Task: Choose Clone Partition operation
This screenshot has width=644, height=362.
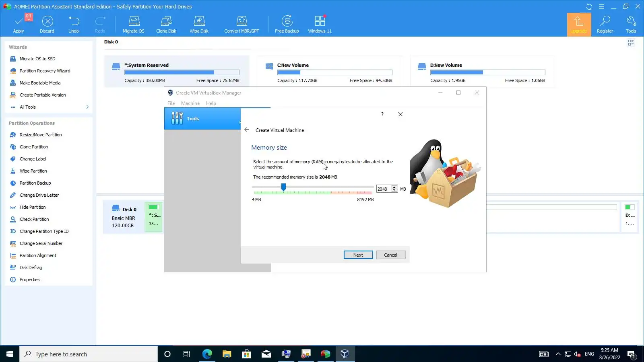Action: (x=34, y=147)
